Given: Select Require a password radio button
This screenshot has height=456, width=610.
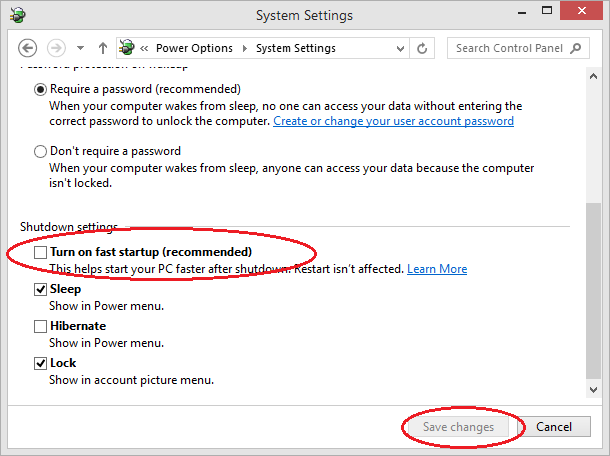Looking at the screenshot, I should pyautogui.click(x=40, y=89).
